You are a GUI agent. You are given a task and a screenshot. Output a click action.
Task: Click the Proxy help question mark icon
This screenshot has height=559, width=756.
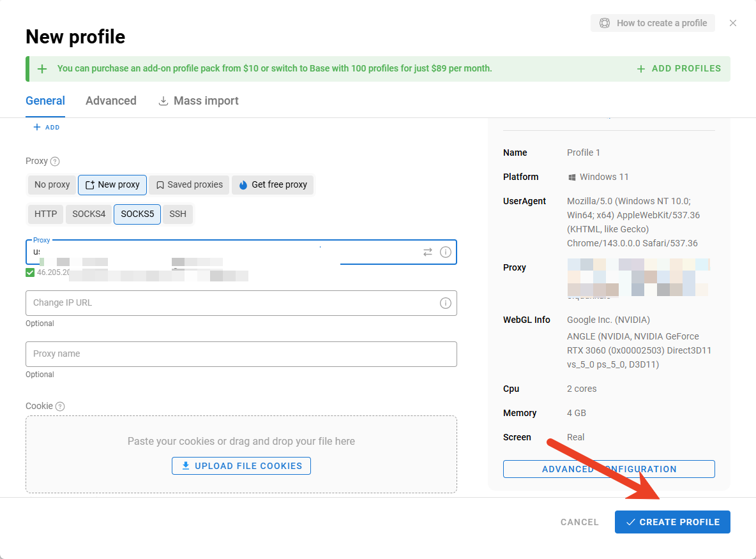tap(55, 161)
